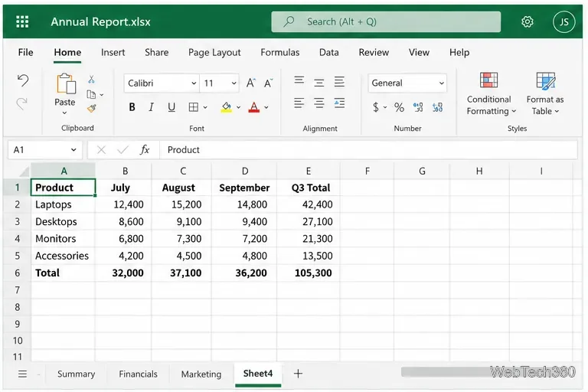The width and height of the screenshot is (588, 392).
Task: Click the formula bar showing Product
Action: tap(368, 149)
